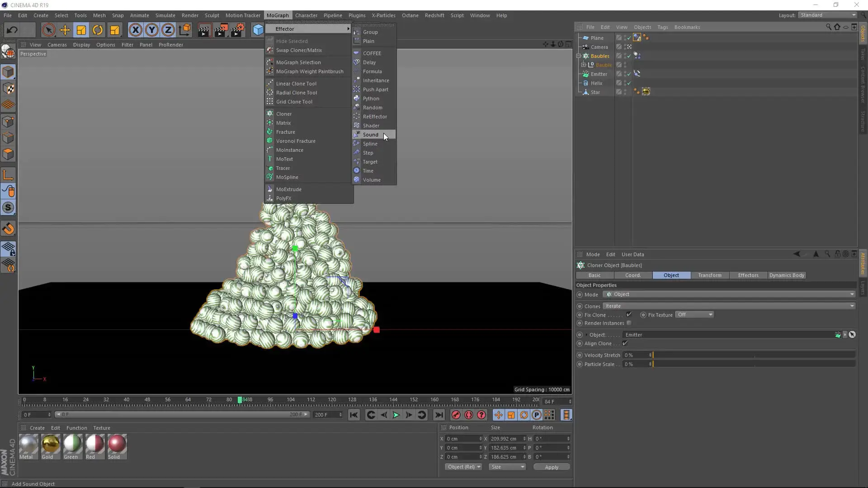
Task: Click the Emitter object link field
Action: 729,335
